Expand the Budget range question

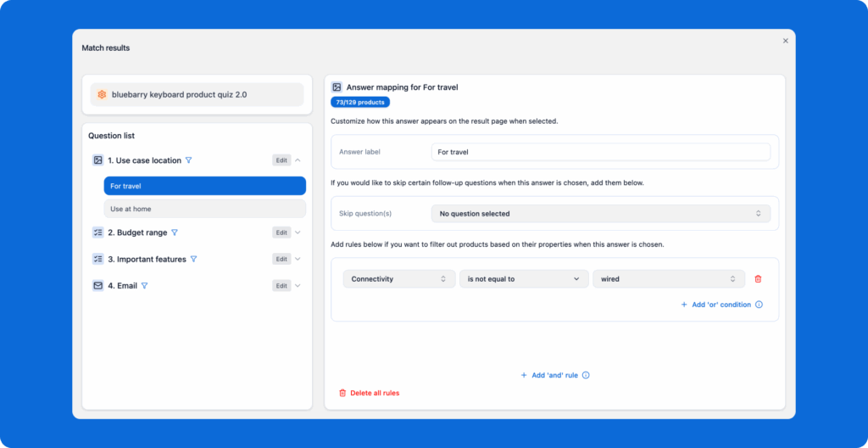[298, 232]
